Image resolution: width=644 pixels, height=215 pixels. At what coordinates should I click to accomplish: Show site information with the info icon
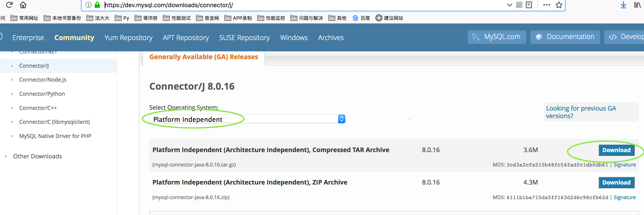click(x=89, y=5)
